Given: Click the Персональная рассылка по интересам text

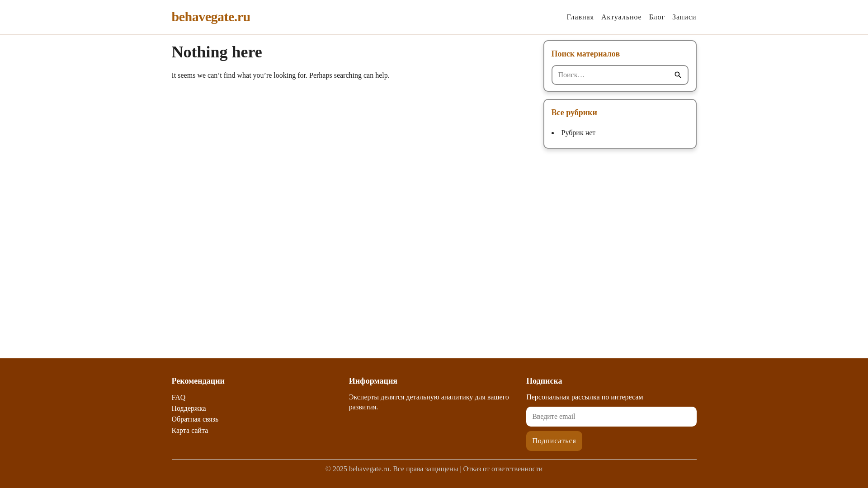Looking at the screenshot, I should [585, 397].
